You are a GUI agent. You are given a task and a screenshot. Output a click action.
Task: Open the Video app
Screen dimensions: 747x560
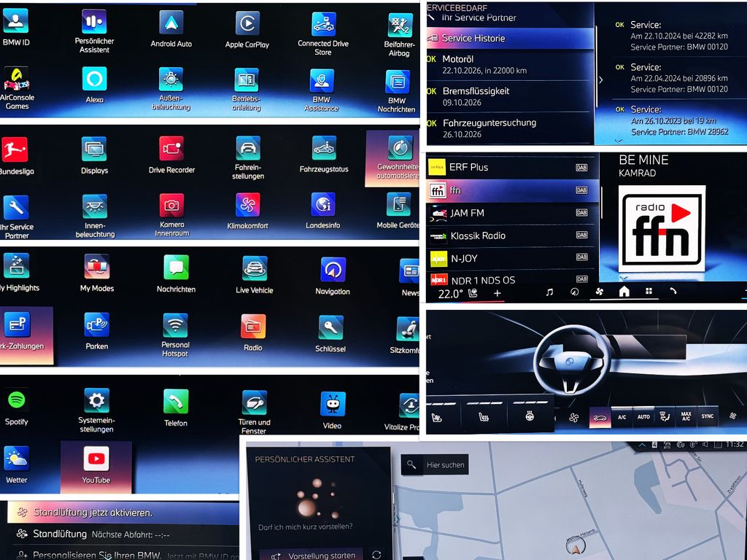[332, 411]
